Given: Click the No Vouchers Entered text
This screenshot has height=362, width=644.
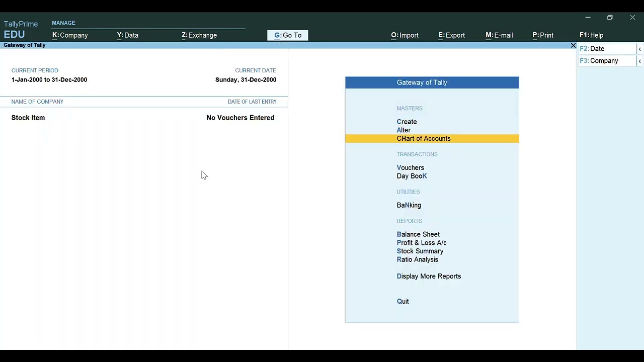Looking at the screenshot, I should tap(240, 118).
